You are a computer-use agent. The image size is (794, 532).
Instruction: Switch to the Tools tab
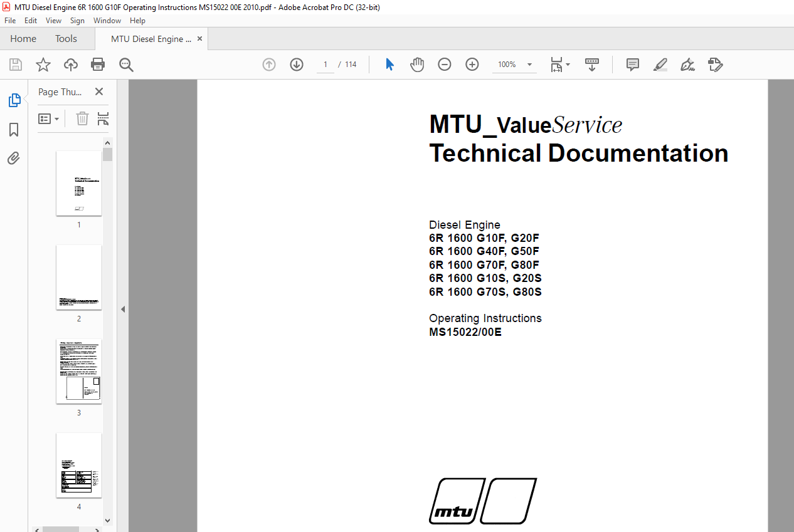66,39
